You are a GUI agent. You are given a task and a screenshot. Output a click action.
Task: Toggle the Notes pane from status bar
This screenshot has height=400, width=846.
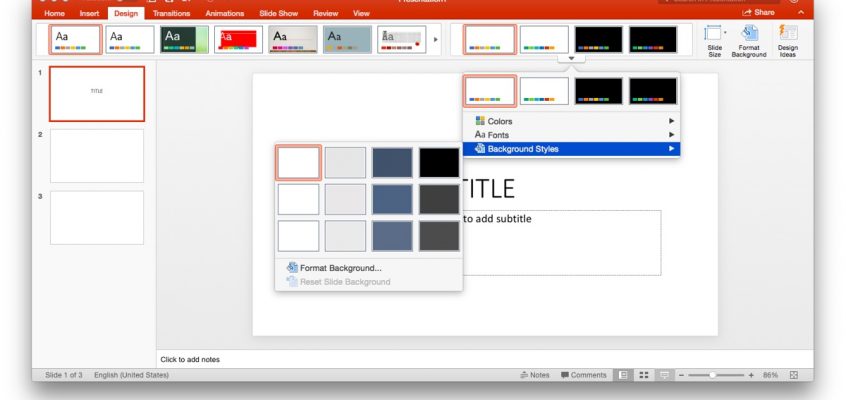535,375
